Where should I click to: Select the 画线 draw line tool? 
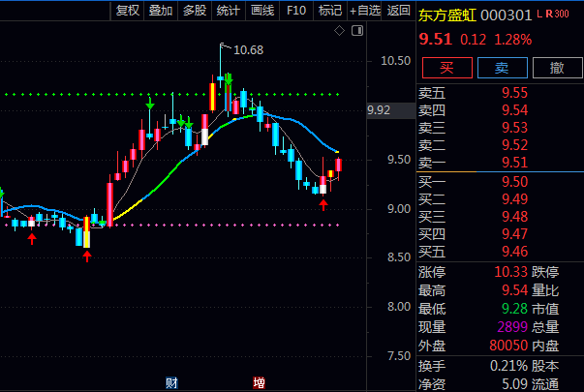262,11
